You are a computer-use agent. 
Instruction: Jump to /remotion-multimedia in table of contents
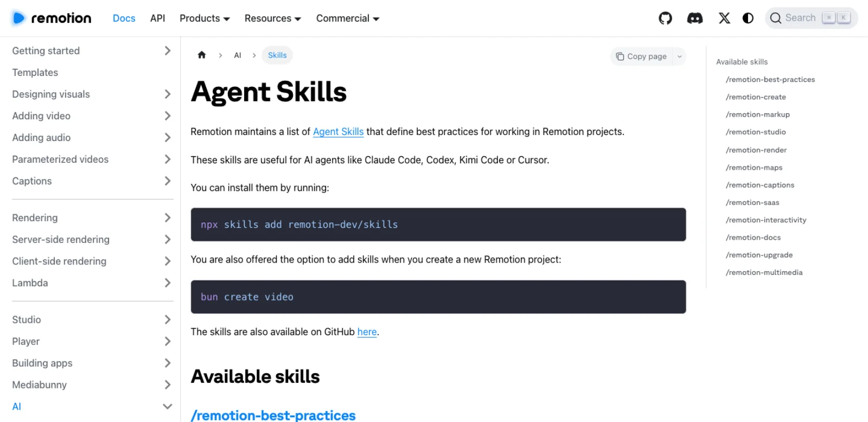click(x=764, y=272)
